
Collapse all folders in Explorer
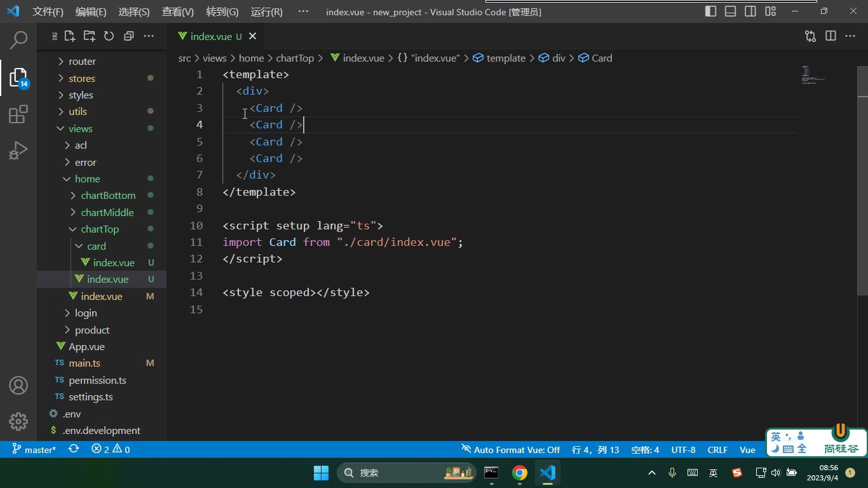(x=128, y=36)
